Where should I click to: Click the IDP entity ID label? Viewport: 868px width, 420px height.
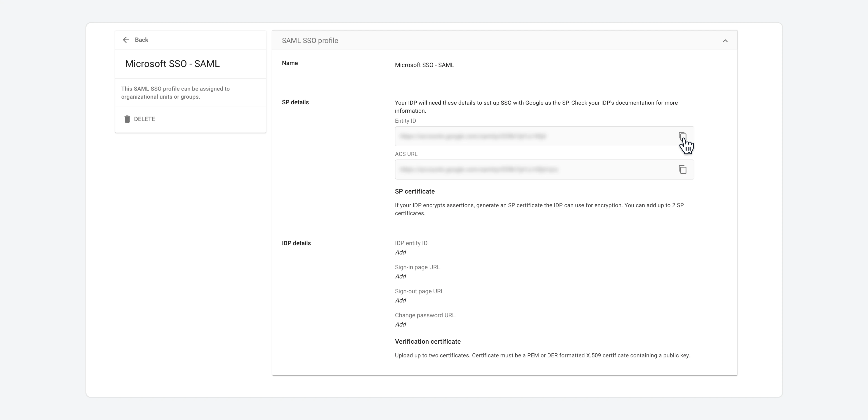click(411, 243)
